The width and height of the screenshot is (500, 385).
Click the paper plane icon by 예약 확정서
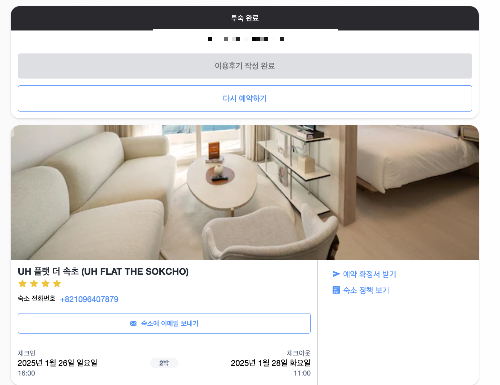point(336,274)
